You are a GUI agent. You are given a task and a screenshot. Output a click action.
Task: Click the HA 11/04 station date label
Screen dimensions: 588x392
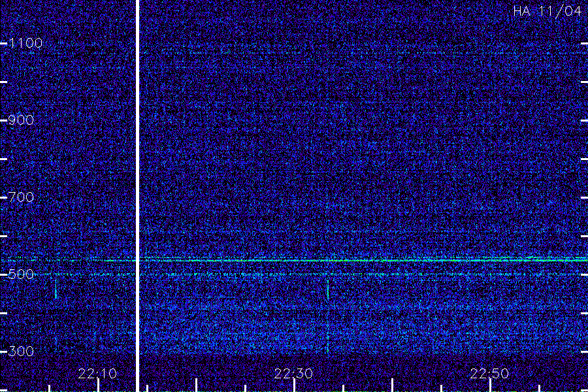pos(547,11)
